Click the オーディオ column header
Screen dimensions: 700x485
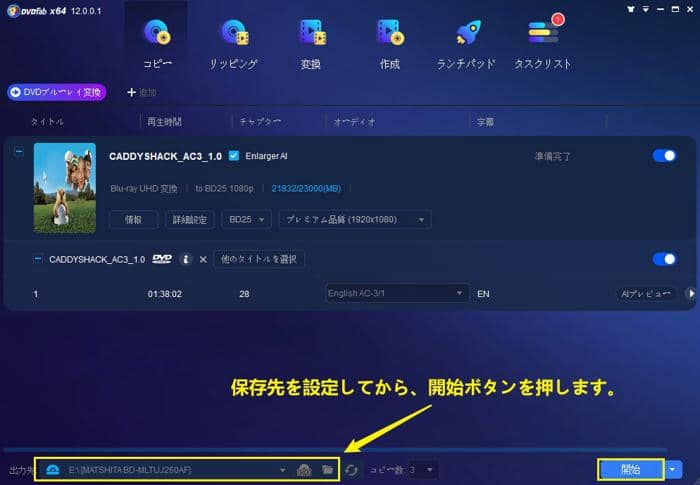[355, 121]
